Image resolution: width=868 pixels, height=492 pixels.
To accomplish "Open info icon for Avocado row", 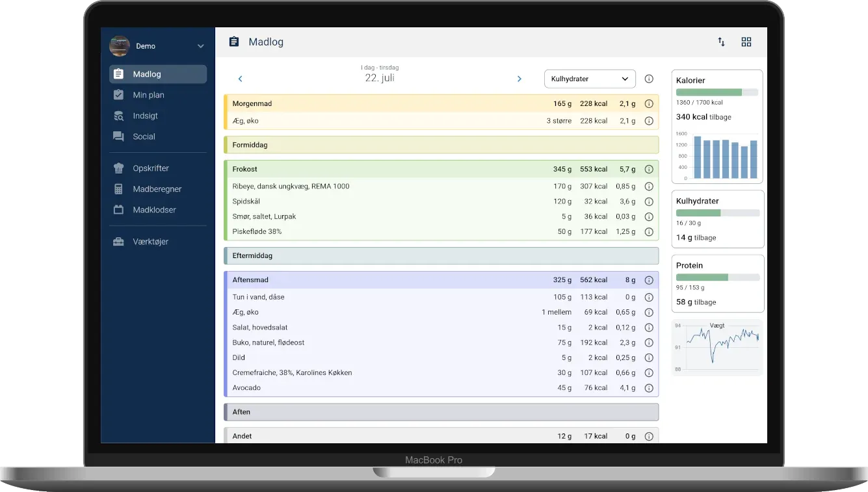I will 648,388.
